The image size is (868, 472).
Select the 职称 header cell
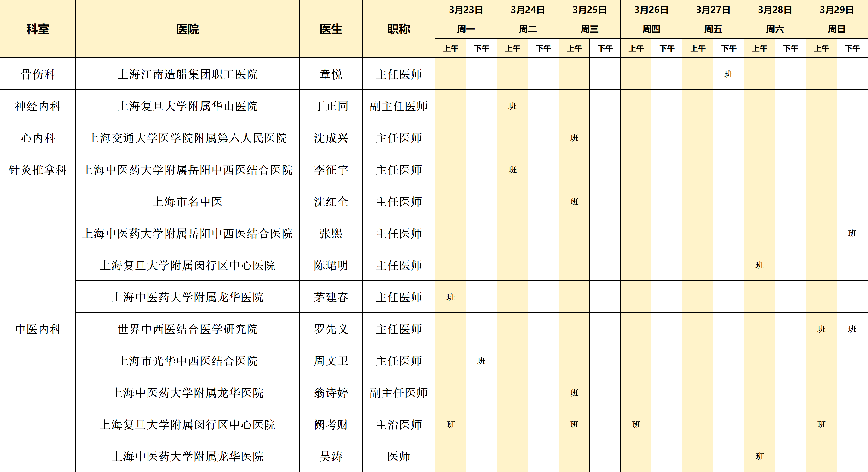[399, 29]
